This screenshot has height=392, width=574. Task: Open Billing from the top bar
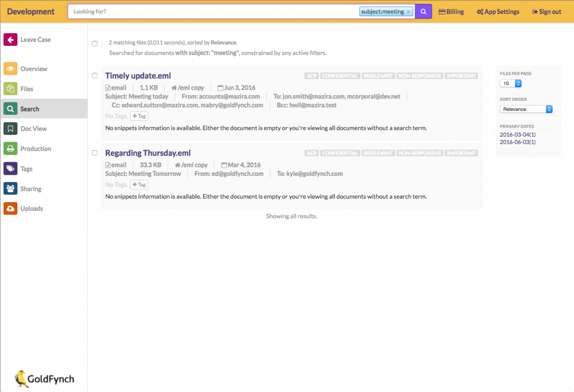point(451,11)
